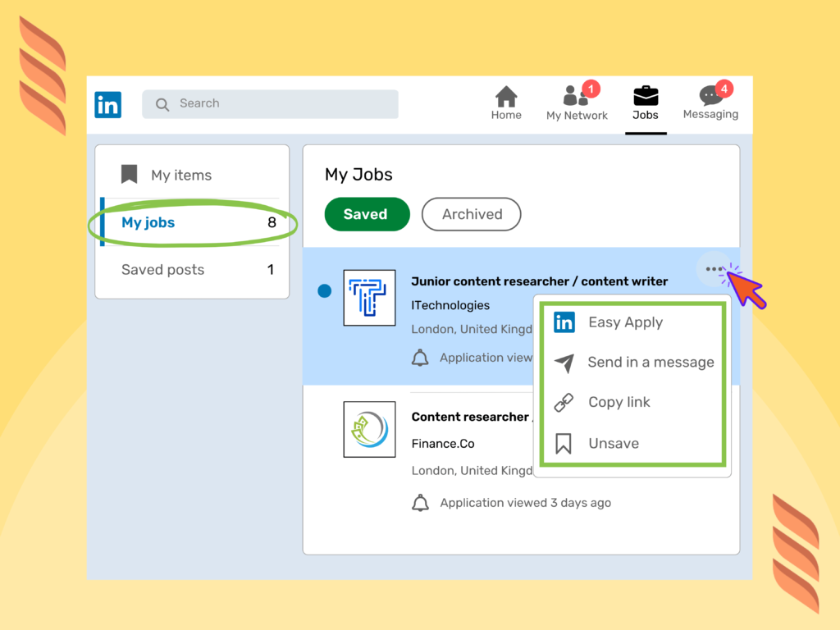Screen dimensions: 840x630
Task: Click the LinkedIn logo icon
Action: pyautogui.click(x=107, y=104)
